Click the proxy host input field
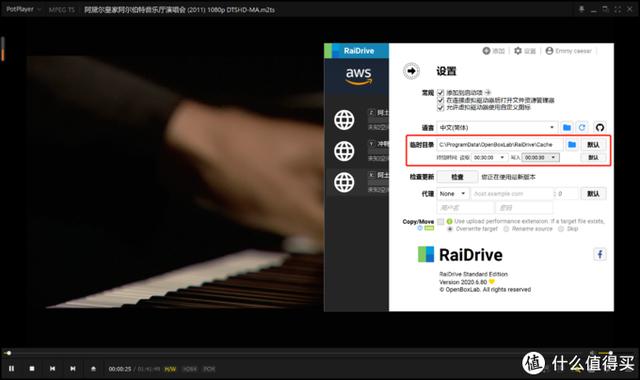 [x=512, y=193]
